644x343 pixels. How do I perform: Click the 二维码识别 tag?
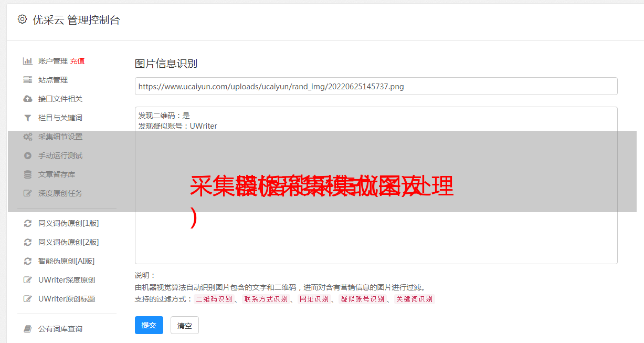214,299
